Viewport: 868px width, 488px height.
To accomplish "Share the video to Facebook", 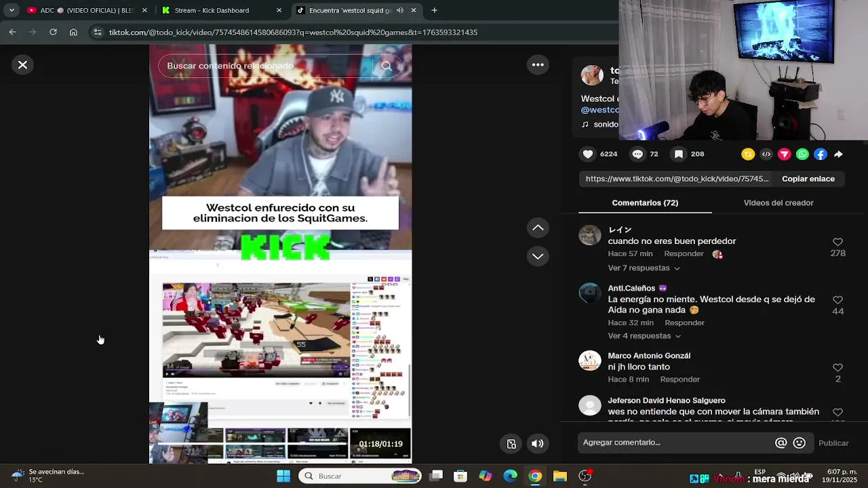I will click(821, 155).
